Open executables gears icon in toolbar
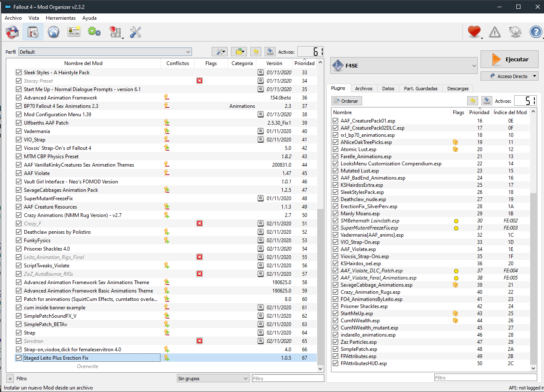544x392 pixels. click(94, 32)
